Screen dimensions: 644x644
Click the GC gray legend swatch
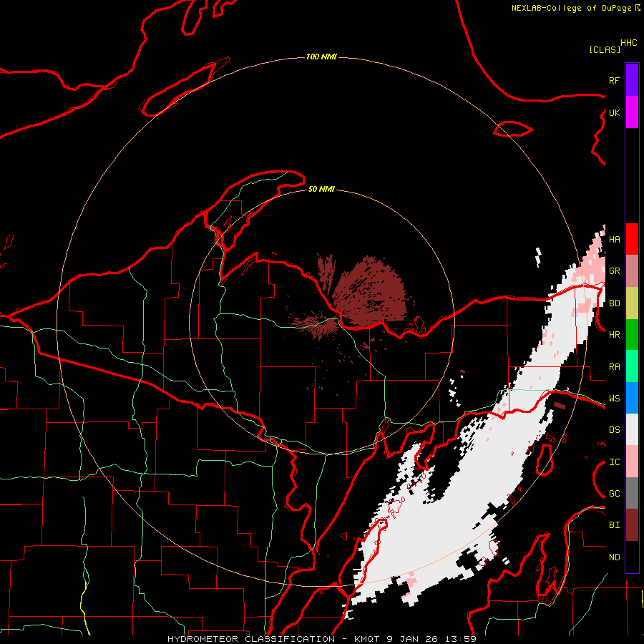tap(632, 493)
